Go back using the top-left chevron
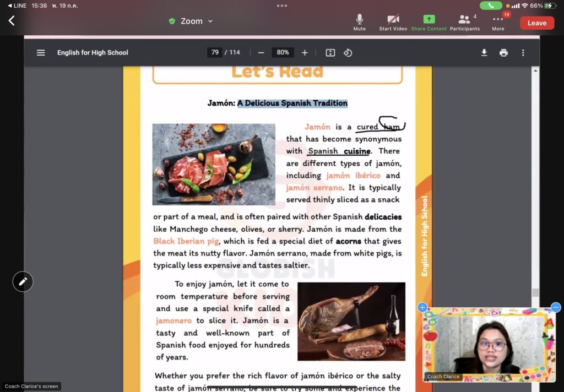The image size is (564, 392). 12,21
